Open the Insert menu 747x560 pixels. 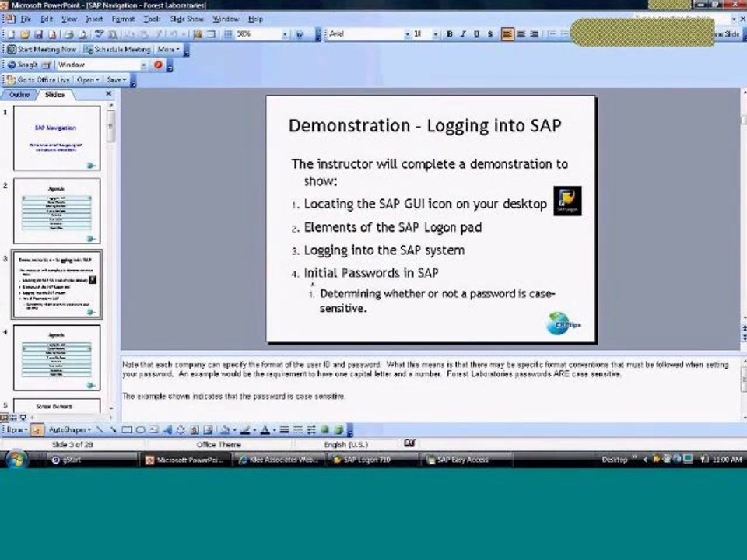tap(94, 19)
